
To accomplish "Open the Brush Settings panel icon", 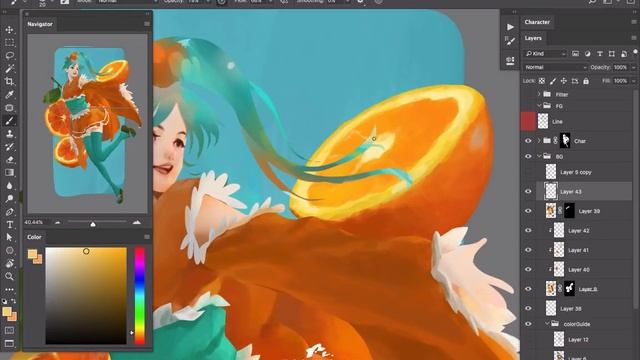I will pos(510,40).
